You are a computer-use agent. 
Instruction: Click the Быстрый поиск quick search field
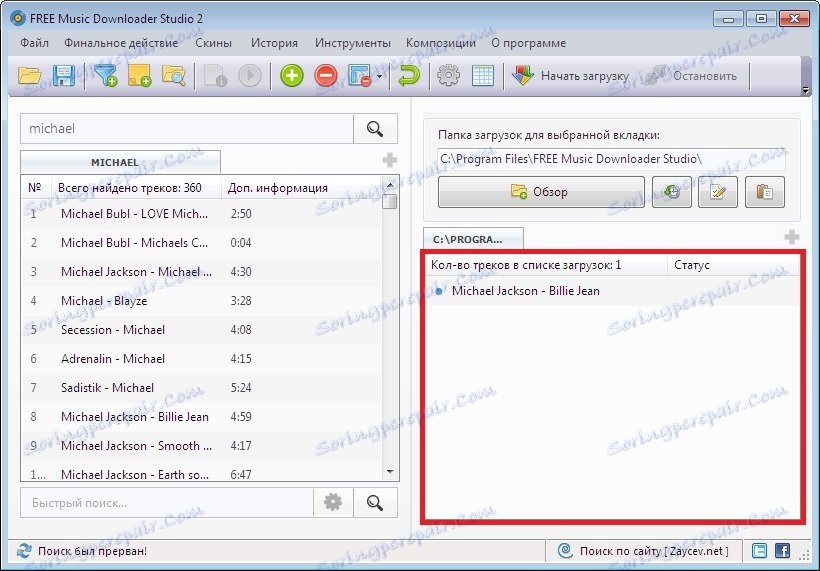(x=167, y=503)
